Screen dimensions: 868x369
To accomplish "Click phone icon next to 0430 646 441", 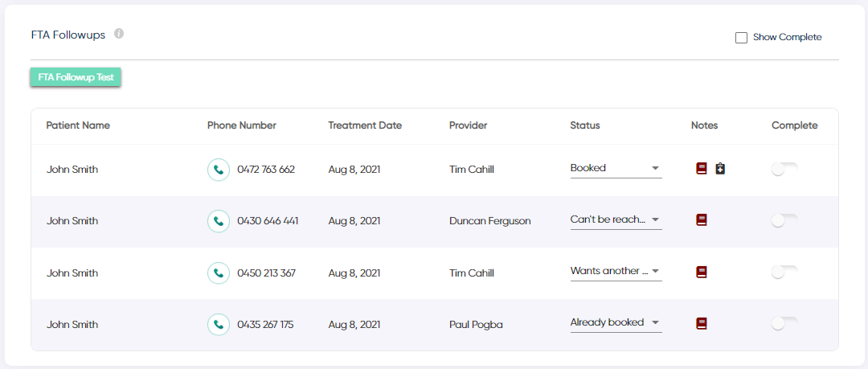I will coord(219,221).
